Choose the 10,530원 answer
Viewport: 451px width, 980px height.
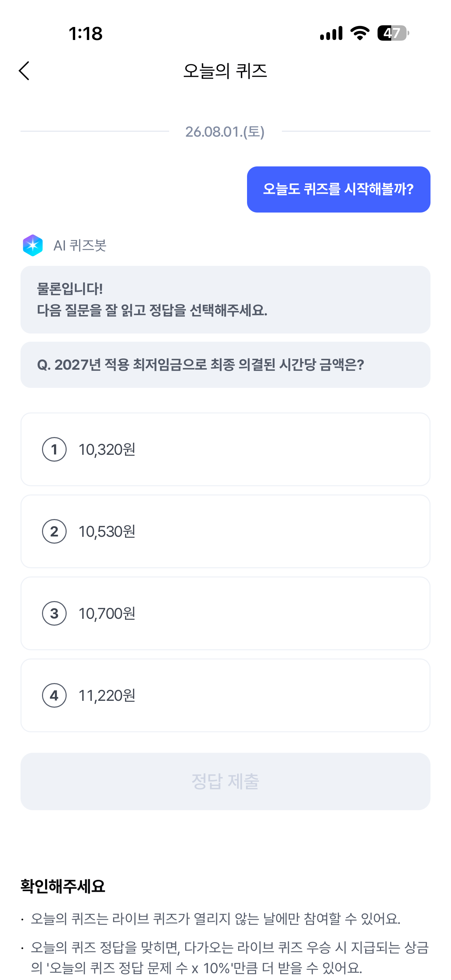pos(225,531)
